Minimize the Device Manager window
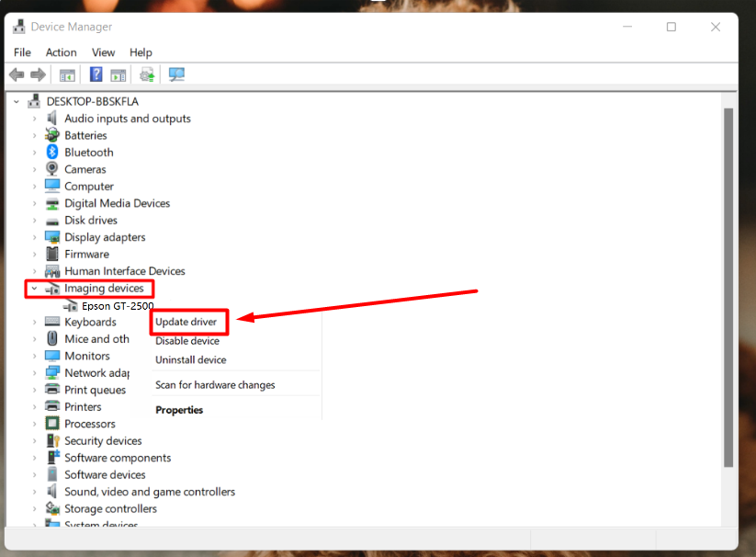The width and height of the screenshot is (756, 557). click(x=627, y=27)
